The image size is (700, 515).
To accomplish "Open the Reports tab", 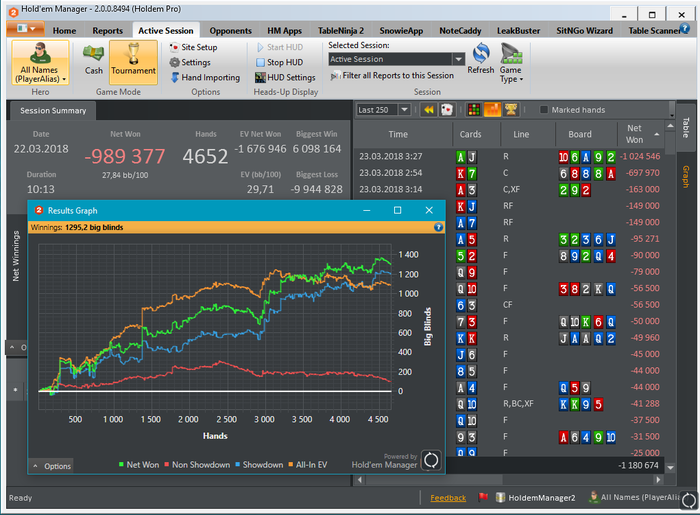I will coord(108,31).
